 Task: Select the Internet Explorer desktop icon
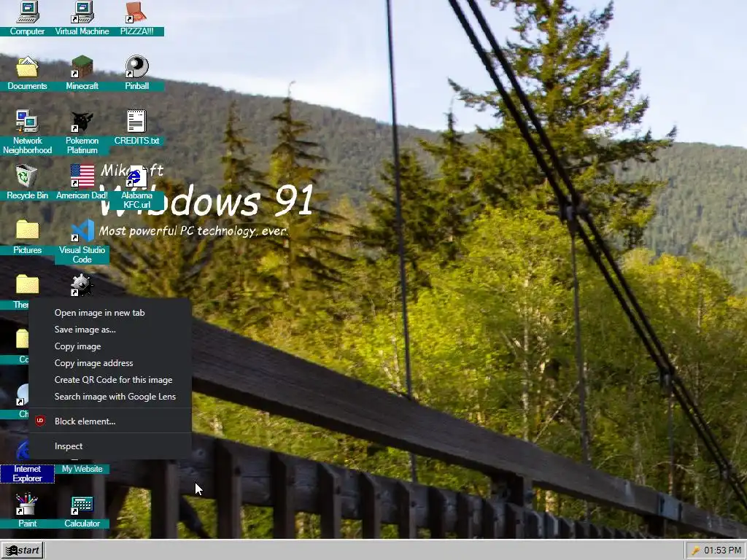tap(27, 474)
